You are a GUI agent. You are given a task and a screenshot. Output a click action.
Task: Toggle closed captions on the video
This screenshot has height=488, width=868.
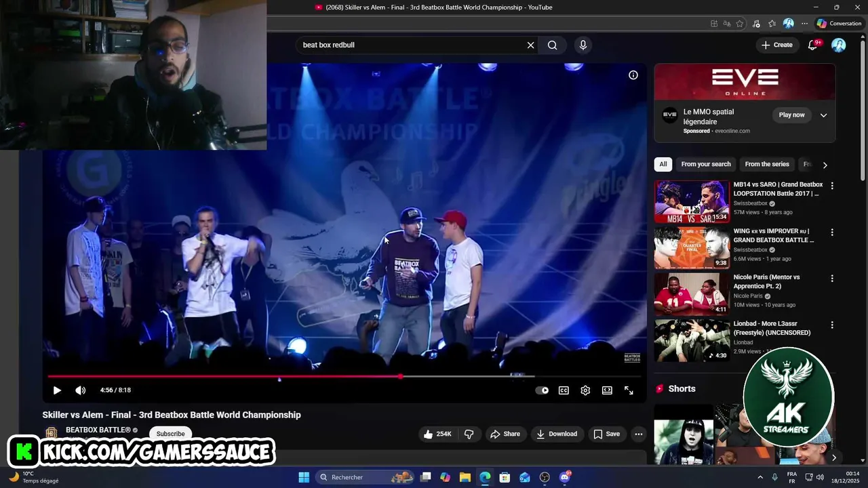(564, 390)
